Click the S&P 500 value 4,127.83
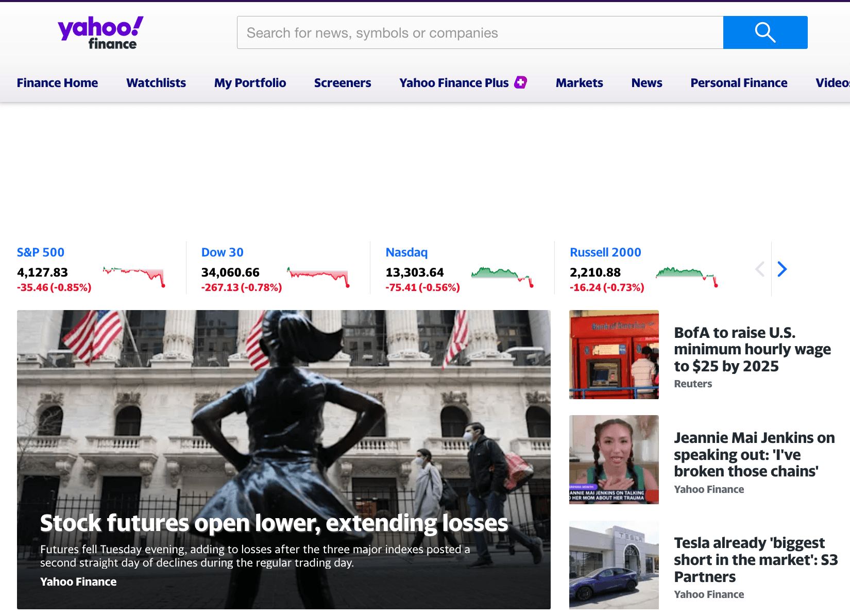This screenshot has height=616, width=850. pos(42,272)
